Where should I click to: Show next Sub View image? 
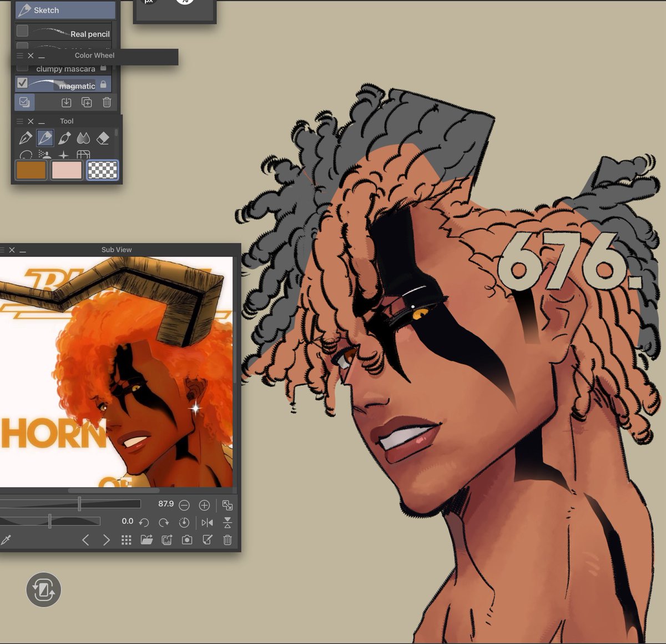[107, 540]
